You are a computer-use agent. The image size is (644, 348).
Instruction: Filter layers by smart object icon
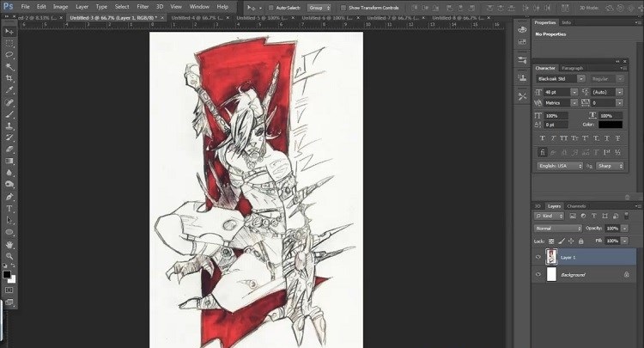coord(616,216)
